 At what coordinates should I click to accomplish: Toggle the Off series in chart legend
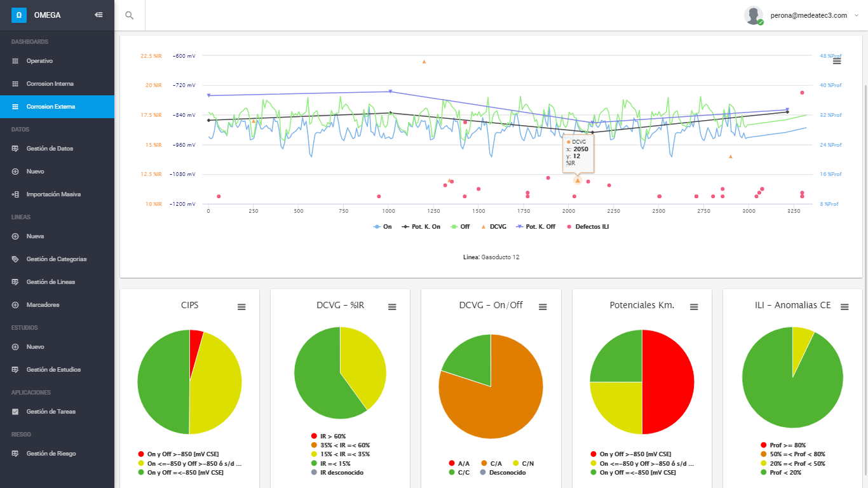[460, 226]
